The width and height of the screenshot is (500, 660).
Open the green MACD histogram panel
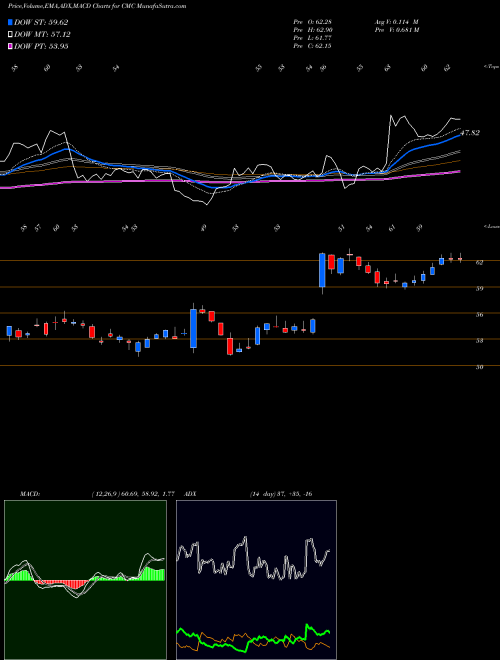pos(85,580)
